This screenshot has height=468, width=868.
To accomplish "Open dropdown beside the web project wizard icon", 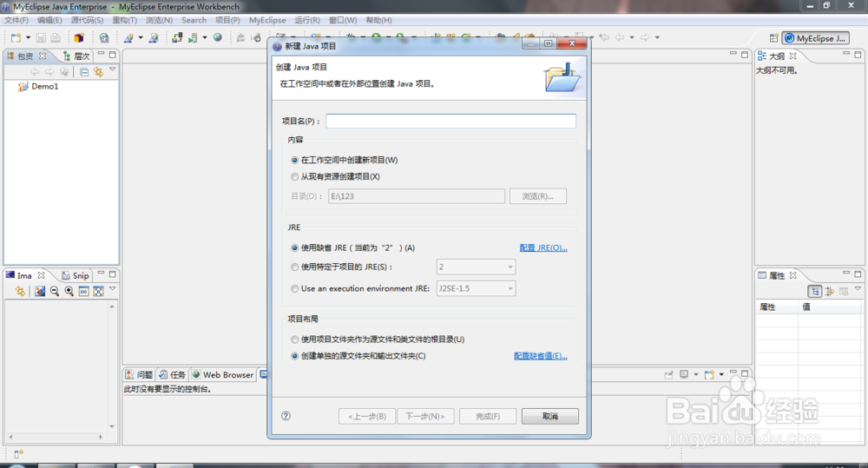I will pyautogui.click(x=141, y=37).
